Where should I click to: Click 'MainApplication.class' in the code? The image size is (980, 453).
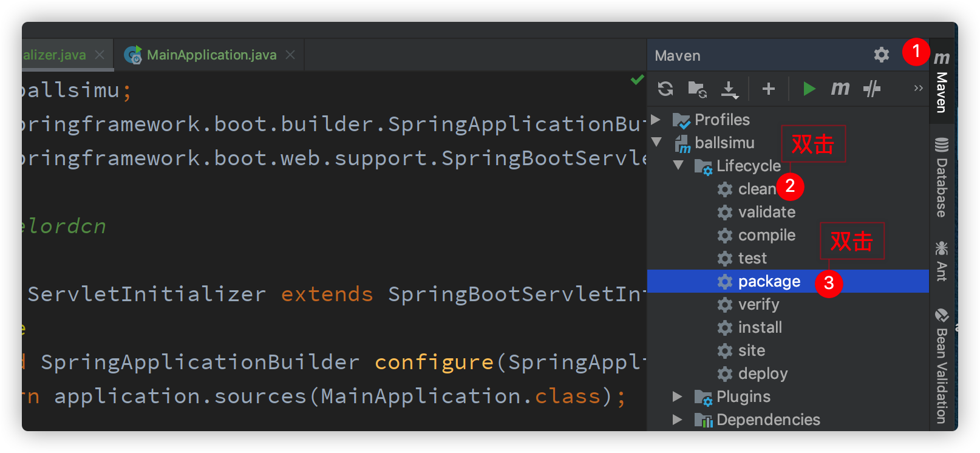coord(460,396)
